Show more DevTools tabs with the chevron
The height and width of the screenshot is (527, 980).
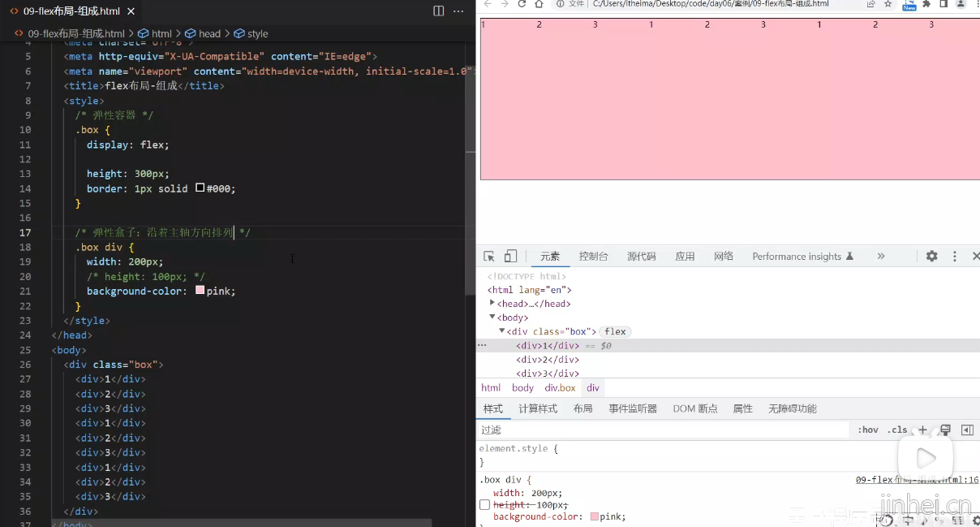coord(881,257)
